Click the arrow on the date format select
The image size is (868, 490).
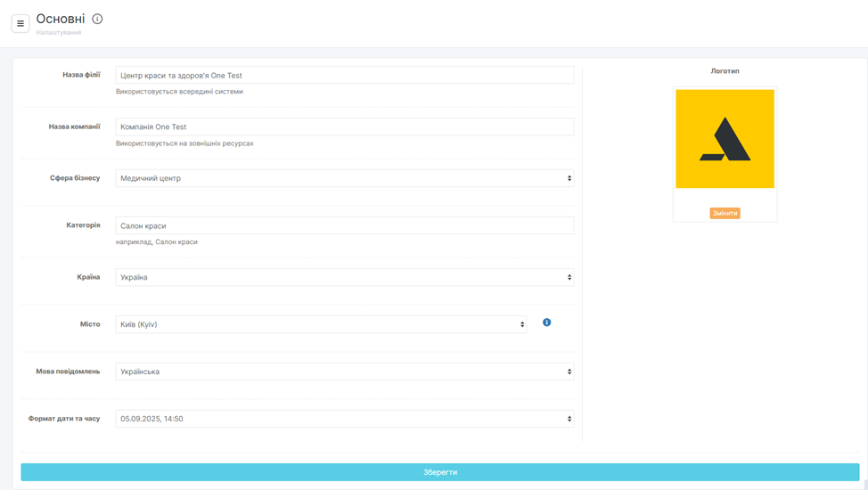pyautogui.click(x=569, y=419)
